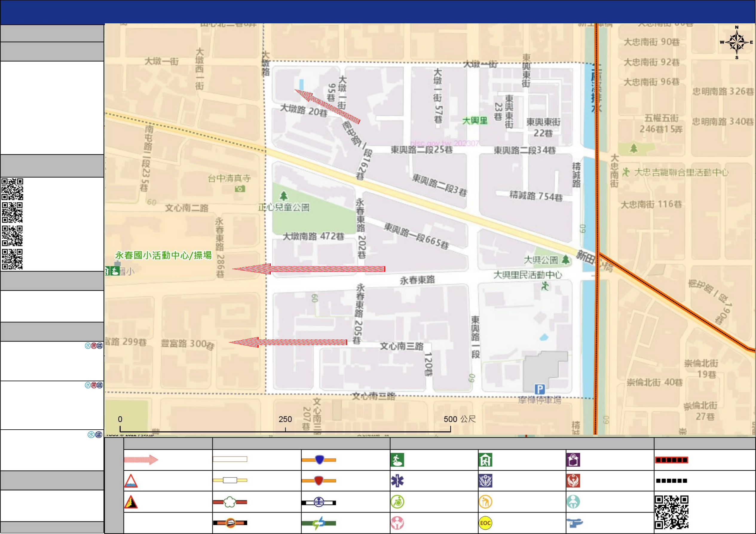This screenshot has height=534, width=756.
Task: Select the green shelter house legend icon
Action: (485, 460)
